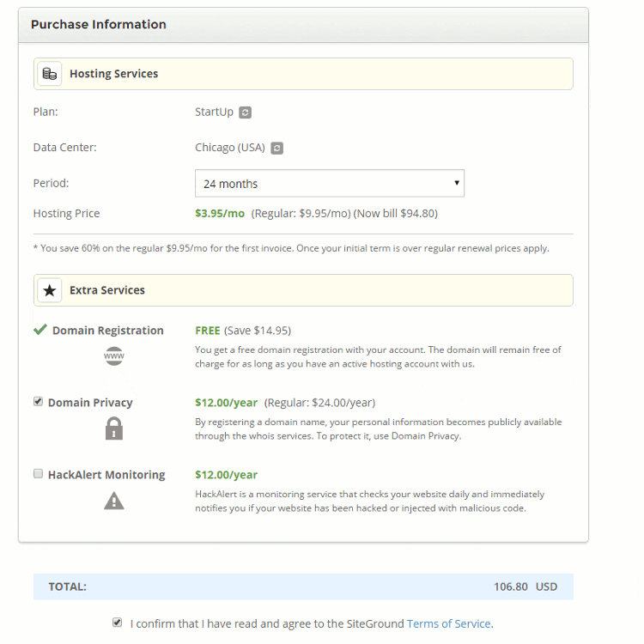
Task: Click the change plan icon next to StartUp
Action: pos(246,112)
